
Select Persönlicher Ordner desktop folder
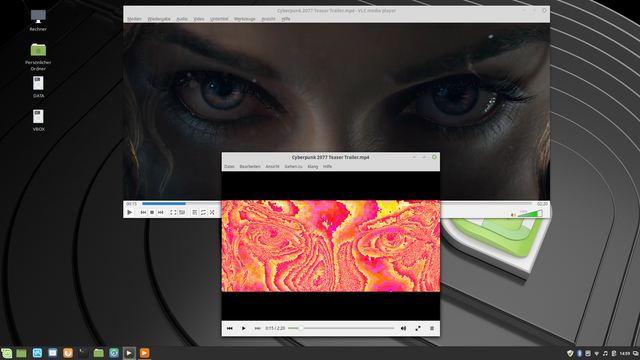click(38, 56)
